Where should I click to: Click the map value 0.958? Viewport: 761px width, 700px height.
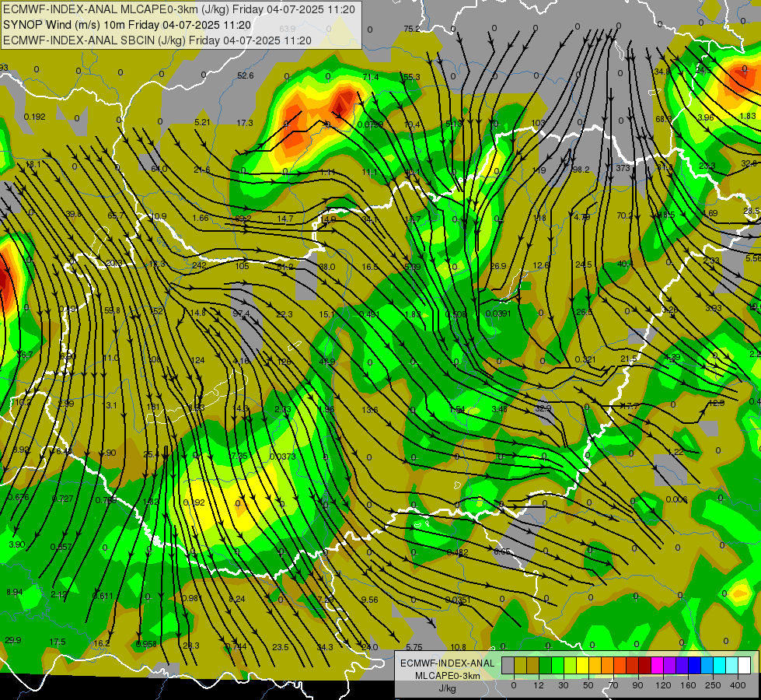click(x=146, y=644)
